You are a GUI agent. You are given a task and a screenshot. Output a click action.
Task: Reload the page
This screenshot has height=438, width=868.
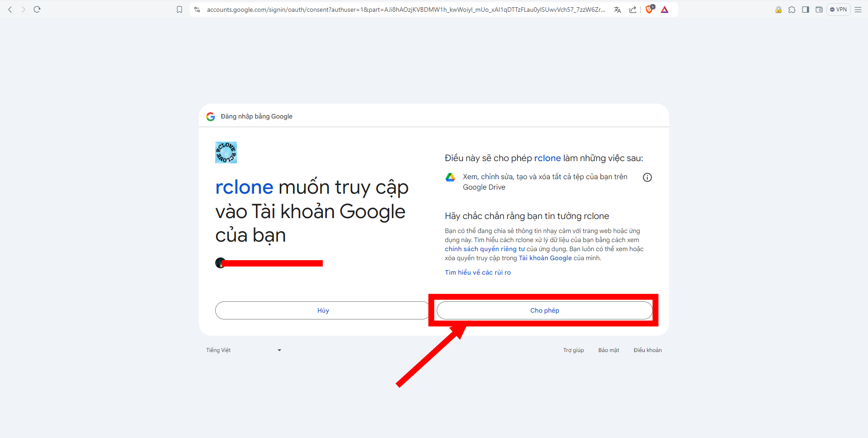coord(37,10)
